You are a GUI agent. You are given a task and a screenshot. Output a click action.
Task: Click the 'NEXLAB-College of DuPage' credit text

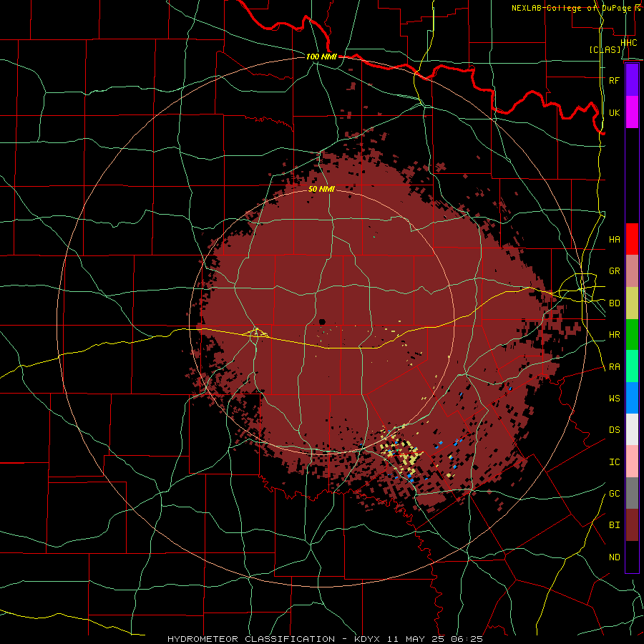[571, 8]
